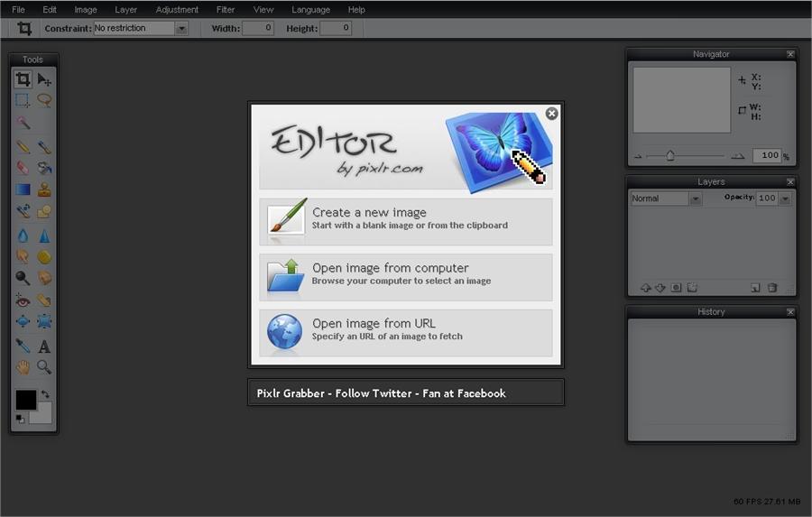Click the crop Height input field
This screenshot has width=812, height=517.
click(x=336, y=28)
